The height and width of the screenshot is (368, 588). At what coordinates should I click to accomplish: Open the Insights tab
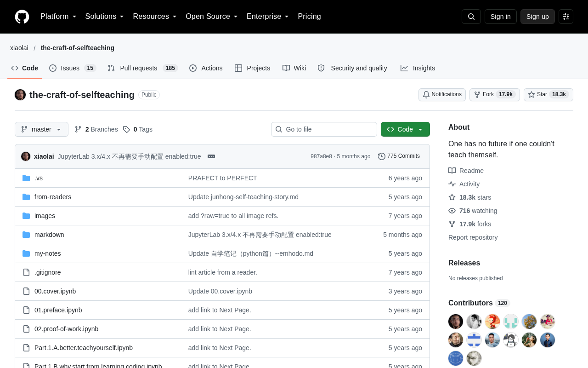click(x=418, y=68)
